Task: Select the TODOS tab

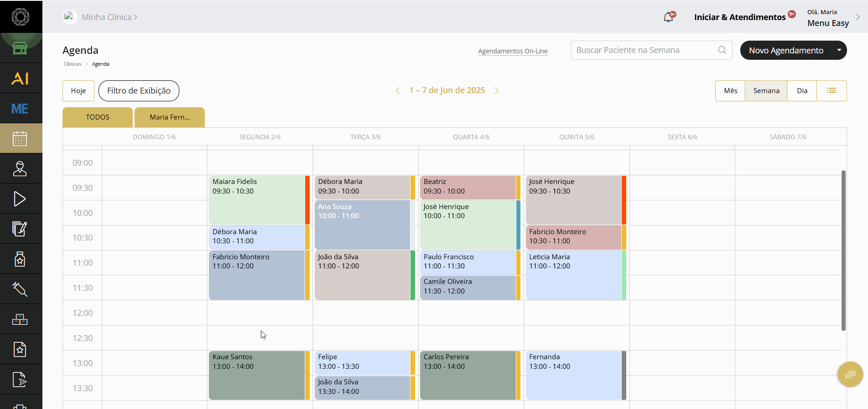Action: coord(98,117)
